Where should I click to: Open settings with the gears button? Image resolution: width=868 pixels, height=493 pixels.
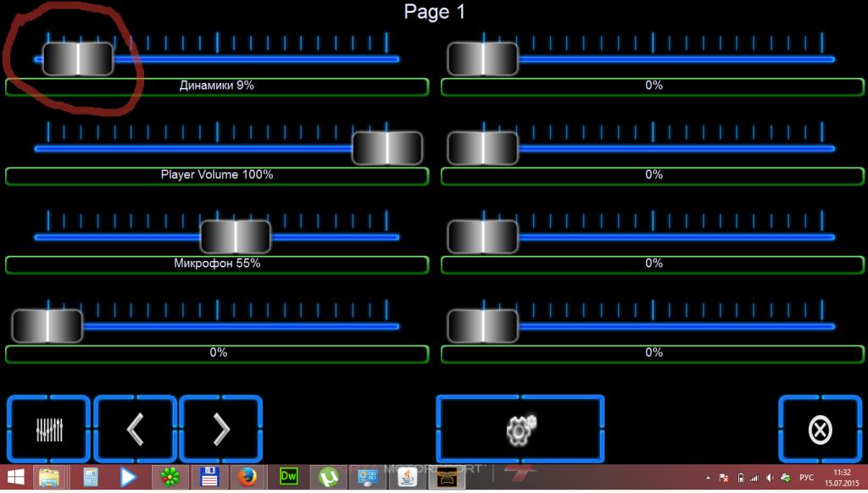[x=520, y=430]
